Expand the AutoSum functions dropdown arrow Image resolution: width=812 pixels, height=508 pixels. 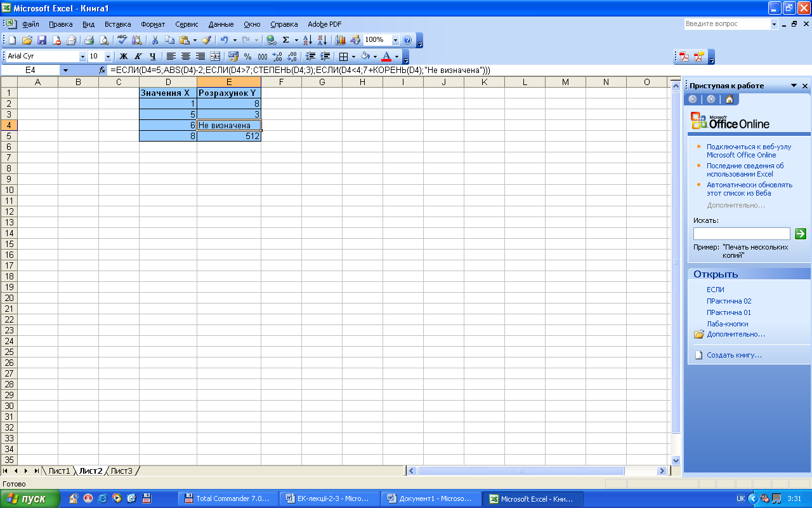[x=296, y=40]
